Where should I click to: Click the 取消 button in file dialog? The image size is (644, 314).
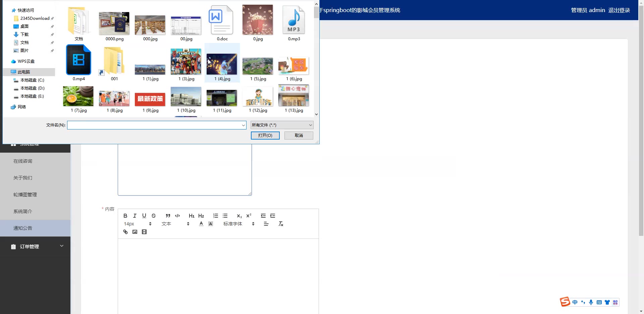[x=299, y=136]
